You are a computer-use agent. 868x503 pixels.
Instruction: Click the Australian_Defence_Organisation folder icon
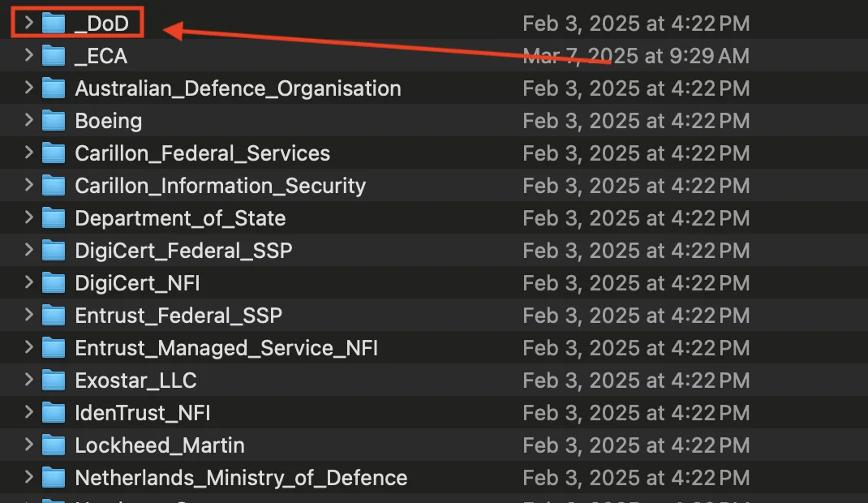[54, 88]
